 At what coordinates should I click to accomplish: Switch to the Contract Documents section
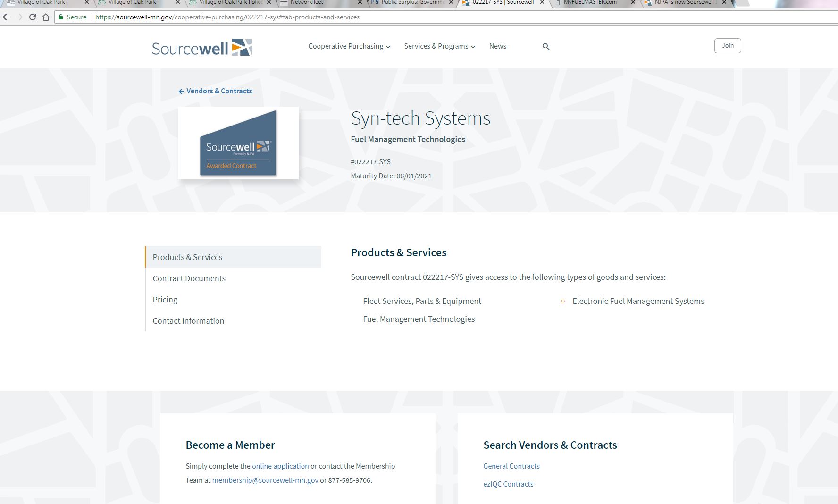click(x=189, y=278)
